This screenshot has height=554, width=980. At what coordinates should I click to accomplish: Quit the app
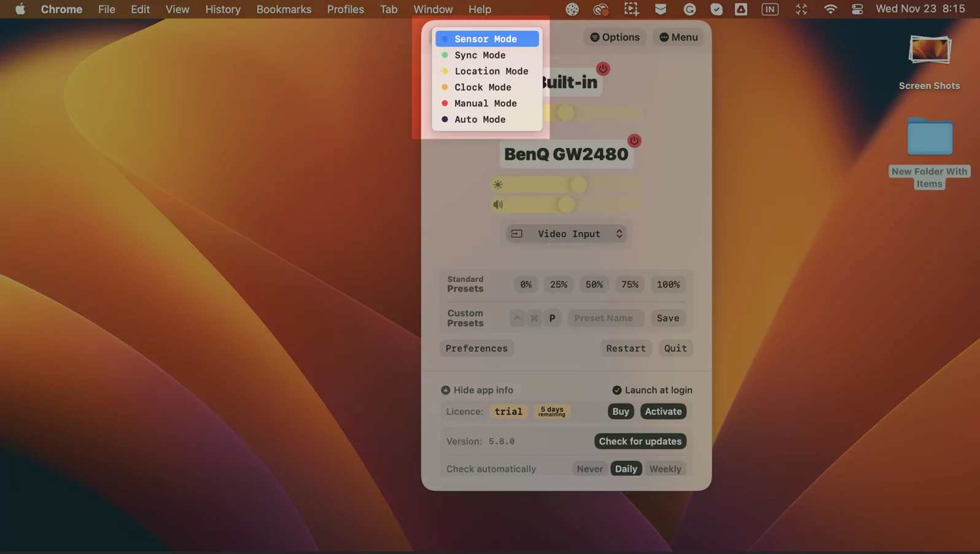[x=675, y=348]
